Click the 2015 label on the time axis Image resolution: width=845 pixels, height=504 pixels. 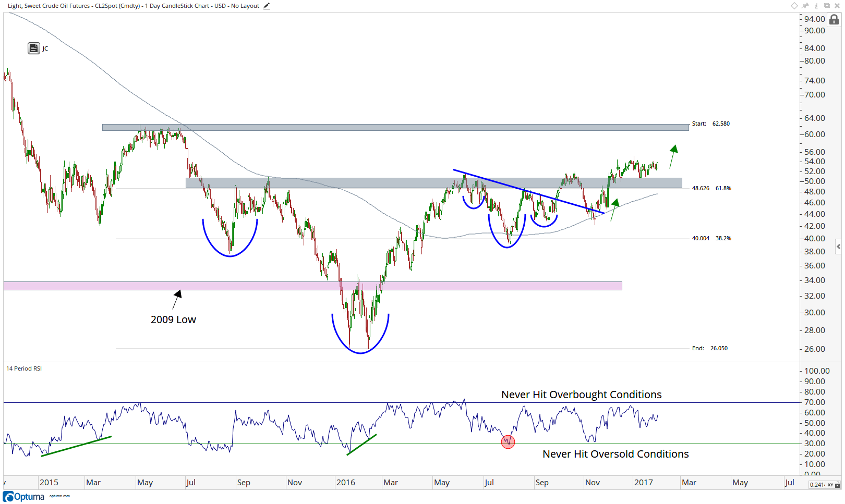[x=49, y=483]
